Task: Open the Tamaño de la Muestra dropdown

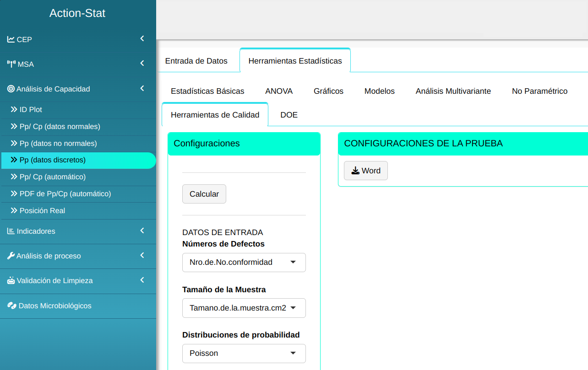Action: pyautogui.click(x=244, y=308)
